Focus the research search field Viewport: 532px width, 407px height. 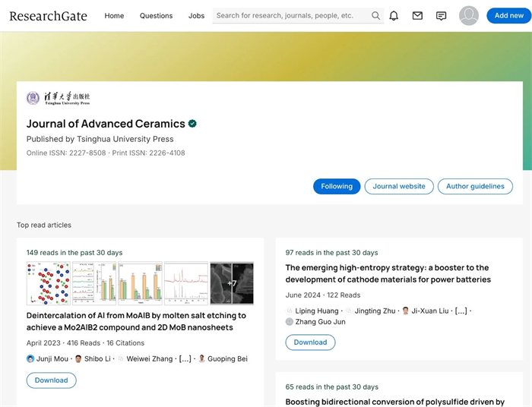[291, 15]
